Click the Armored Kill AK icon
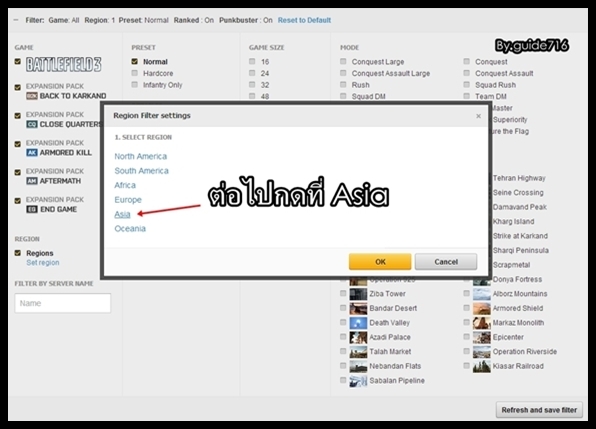 click(x=32, y=153)
